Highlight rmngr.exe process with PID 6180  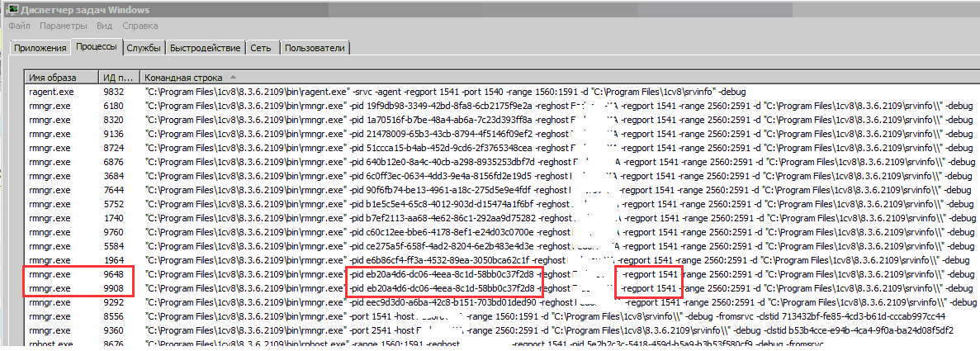click(x=51, y=106)
